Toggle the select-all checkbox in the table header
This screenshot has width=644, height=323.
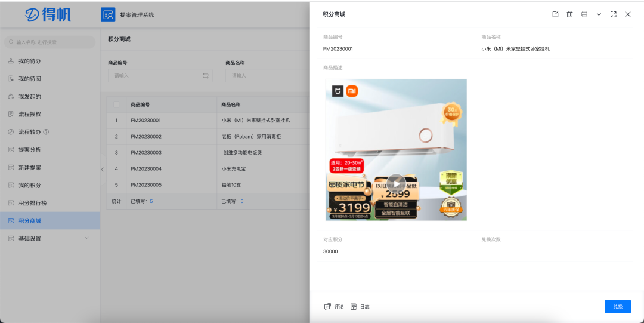pyautogui.click(x=116, y=104)
